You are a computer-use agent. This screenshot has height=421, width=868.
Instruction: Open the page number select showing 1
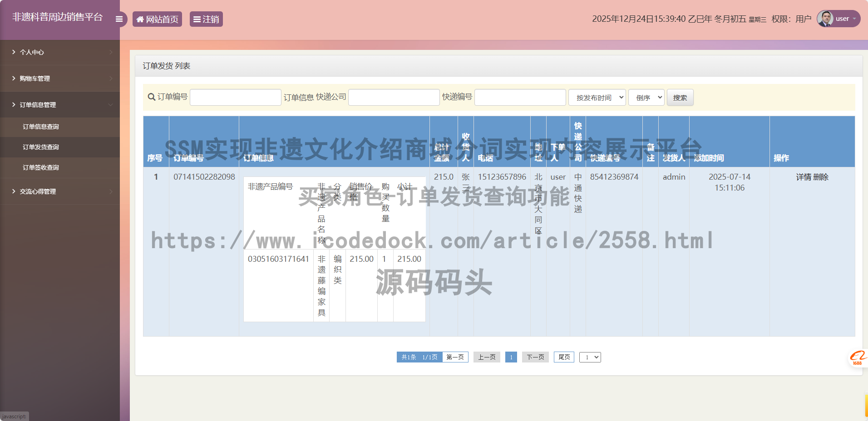click(x=590, y=357)
